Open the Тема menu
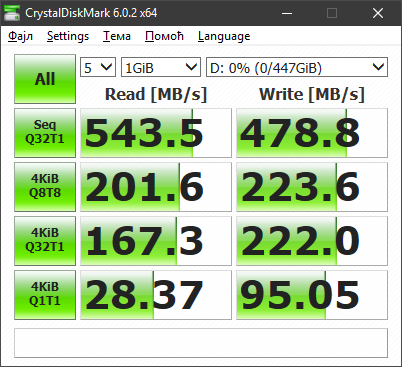Viewport: 402px width, 367px height. (x=117, y=36)
